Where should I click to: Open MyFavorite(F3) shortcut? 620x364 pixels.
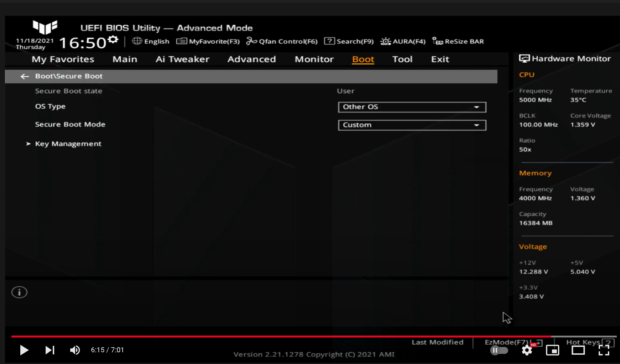(x=208, y=41)
